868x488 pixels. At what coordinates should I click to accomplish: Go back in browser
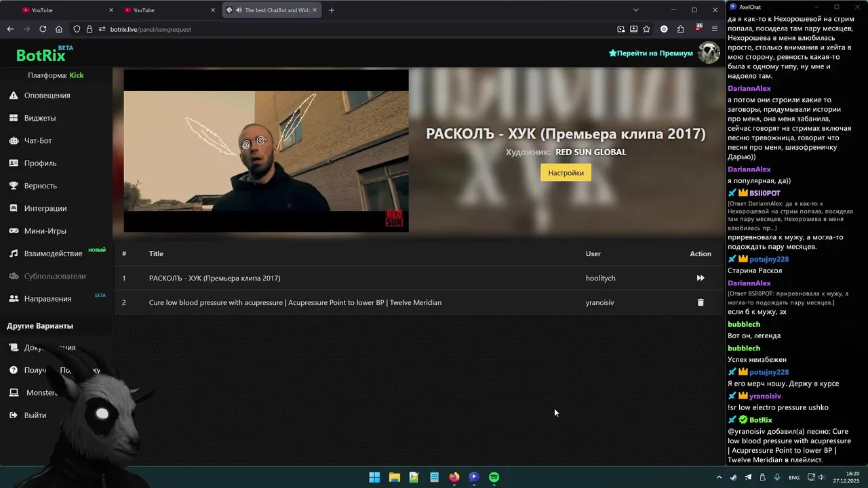point(10,29)
